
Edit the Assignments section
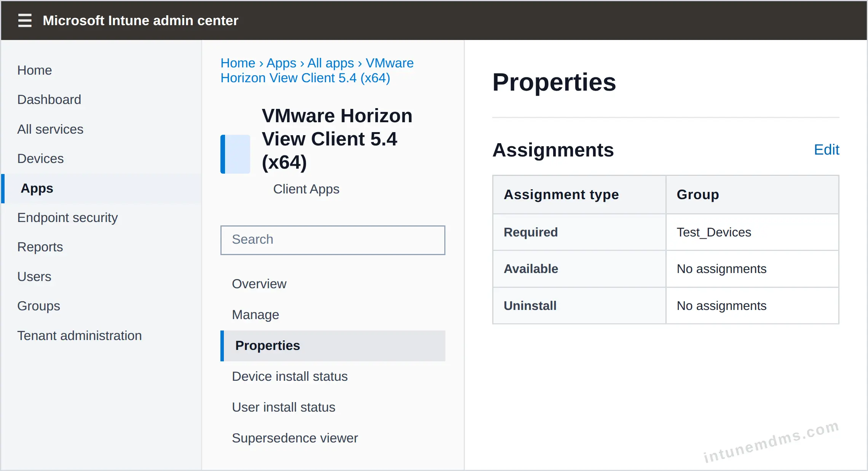point(827,150)
